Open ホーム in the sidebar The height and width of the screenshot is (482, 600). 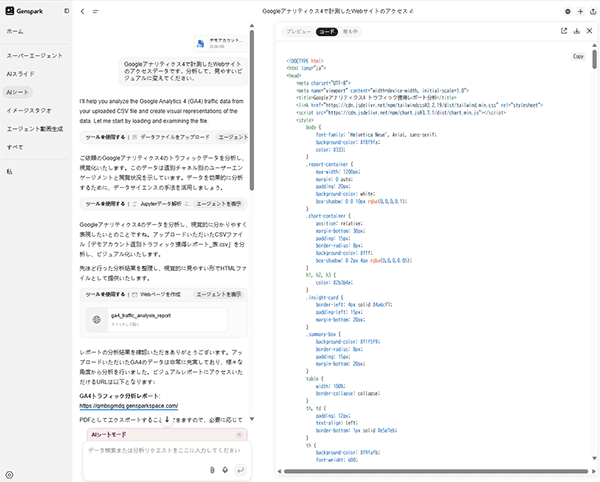(x=15, y=31)
